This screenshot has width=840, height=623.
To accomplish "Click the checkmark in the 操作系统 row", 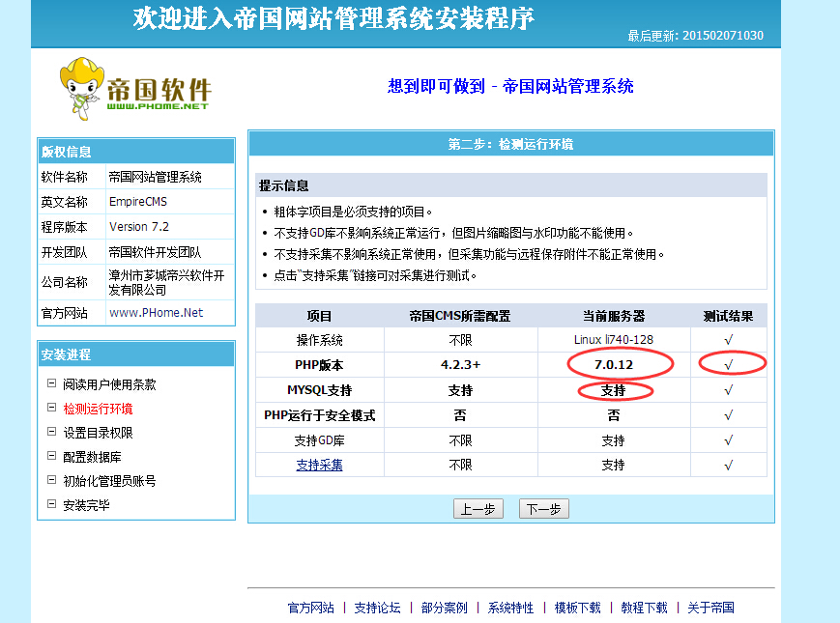I will pyautogui.click(x=729, y=340).
